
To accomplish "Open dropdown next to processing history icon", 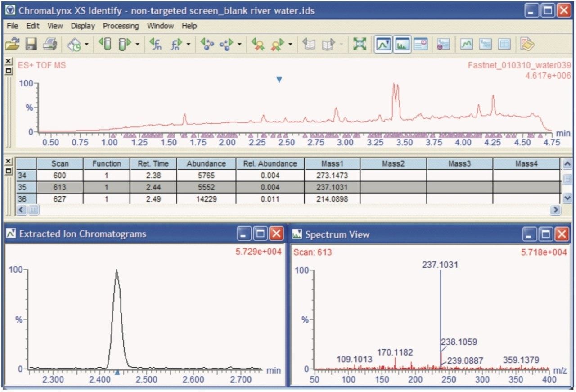I will (x=86, y=45).
